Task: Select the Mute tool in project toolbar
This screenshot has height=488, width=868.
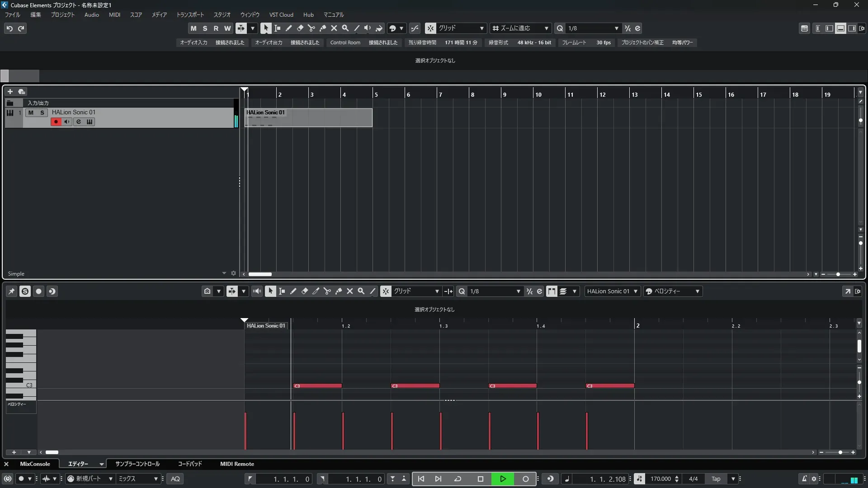Action: click(x=334, y=28)
